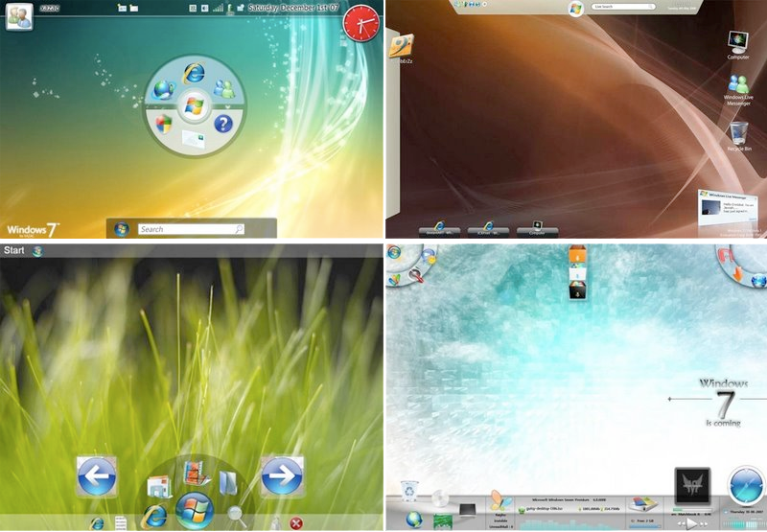Switch to the Computer taskbar button

pos(538,229)
